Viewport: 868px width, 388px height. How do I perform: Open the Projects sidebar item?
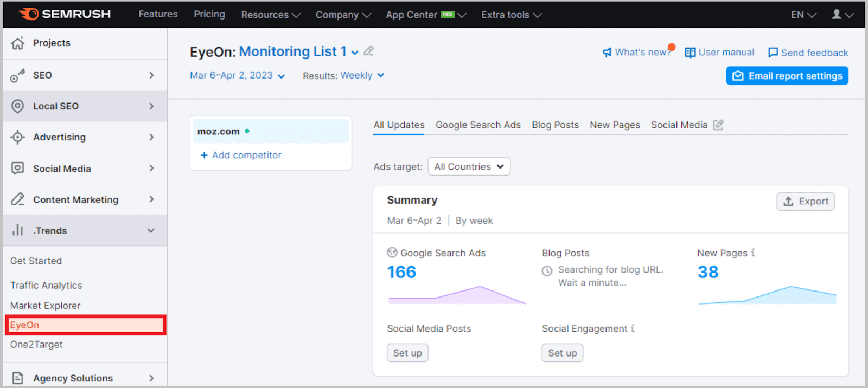click(85, 43)
